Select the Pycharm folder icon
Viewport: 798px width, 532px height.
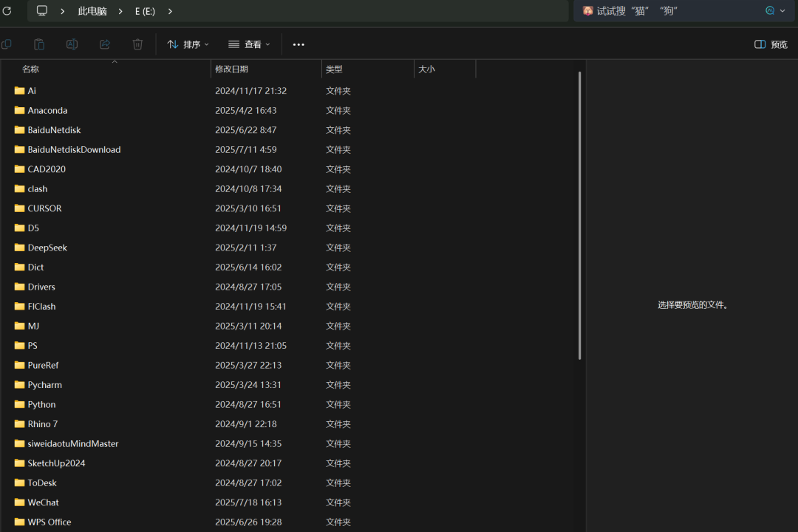(x=19, y=384)
